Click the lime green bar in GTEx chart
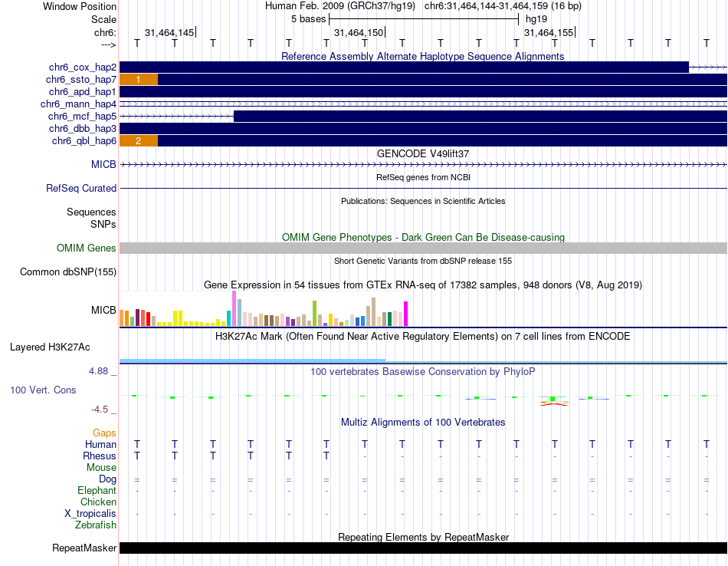Viewport: 728px width, 566px height. [314, 313]
